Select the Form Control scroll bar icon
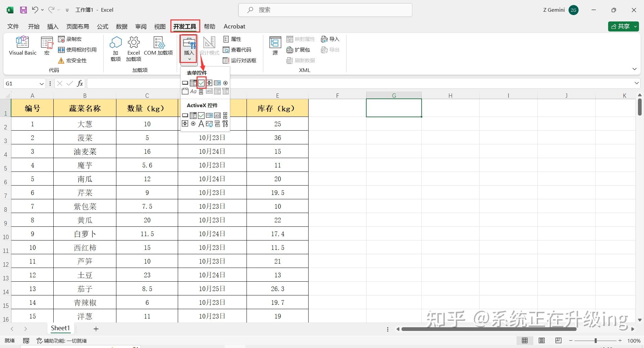The height and width of the screenshot is (348, 644). (201, 91)
